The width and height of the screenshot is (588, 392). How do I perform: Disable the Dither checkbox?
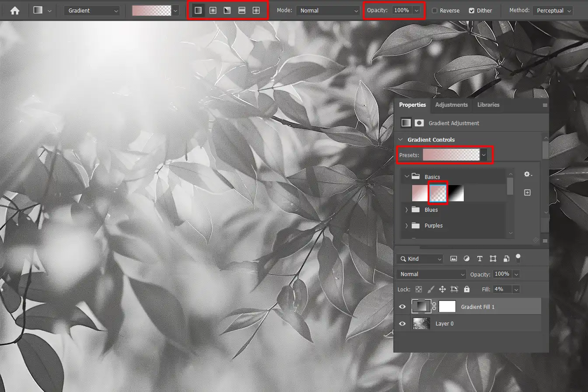[472, 10]
